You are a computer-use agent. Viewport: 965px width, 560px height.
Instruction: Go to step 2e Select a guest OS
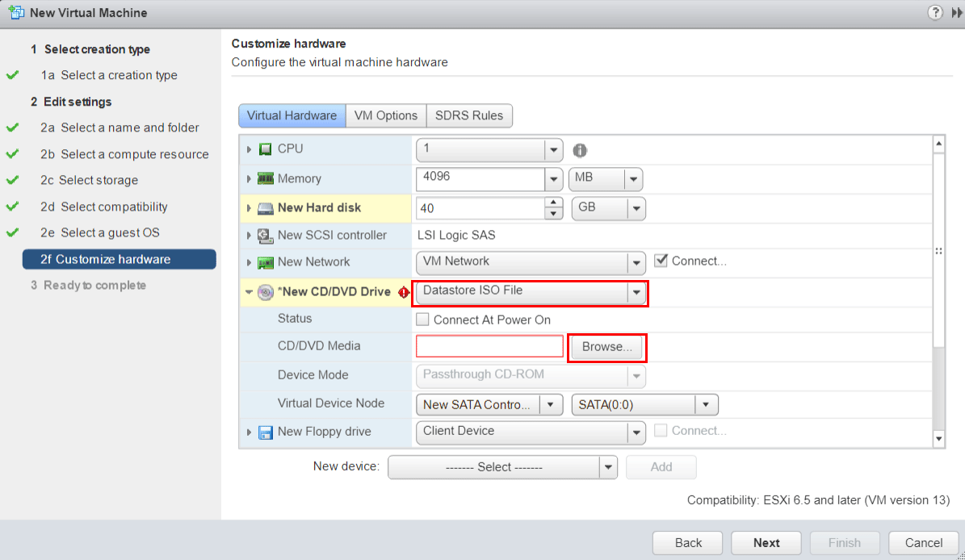click(x=99, y=232)
